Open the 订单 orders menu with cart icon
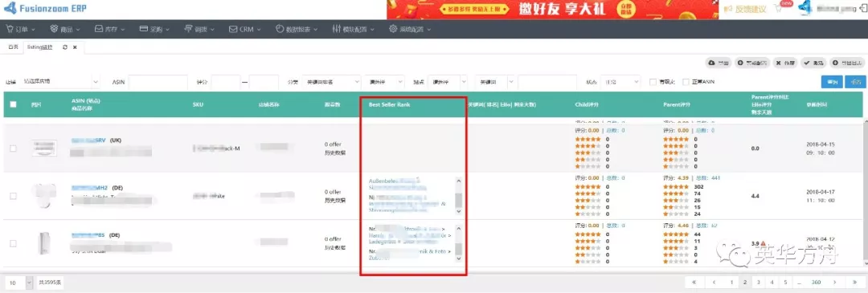The height and width of the screenshot is (293, 868). (x=20, y=29)
